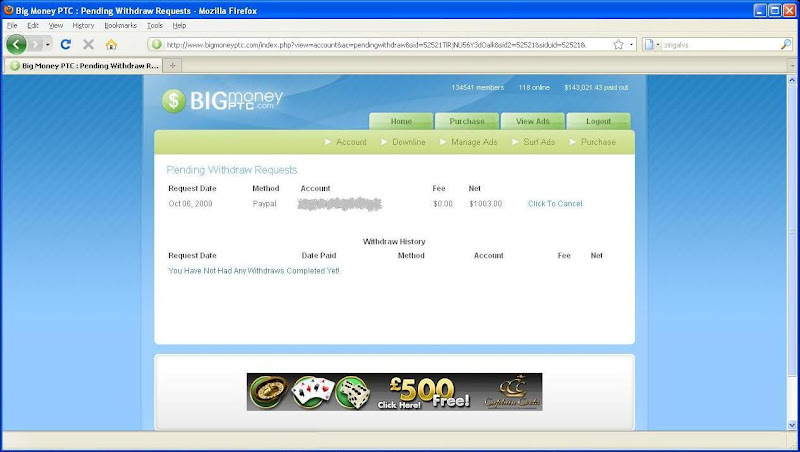This screenshot has width=800, height=452.
Task: Go to Manage Ads submenu link
Action: [474, 142]
